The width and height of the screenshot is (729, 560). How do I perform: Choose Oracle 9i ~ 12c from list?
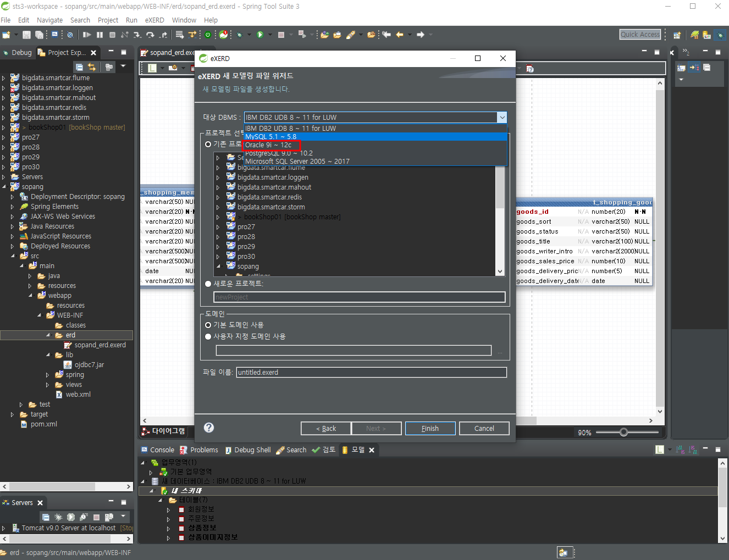[x=375, y=145]
